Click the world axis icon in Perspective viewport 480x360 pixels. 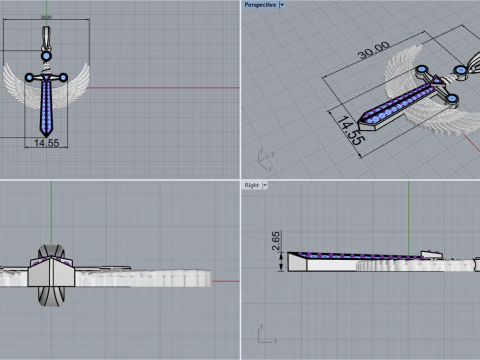266,161
